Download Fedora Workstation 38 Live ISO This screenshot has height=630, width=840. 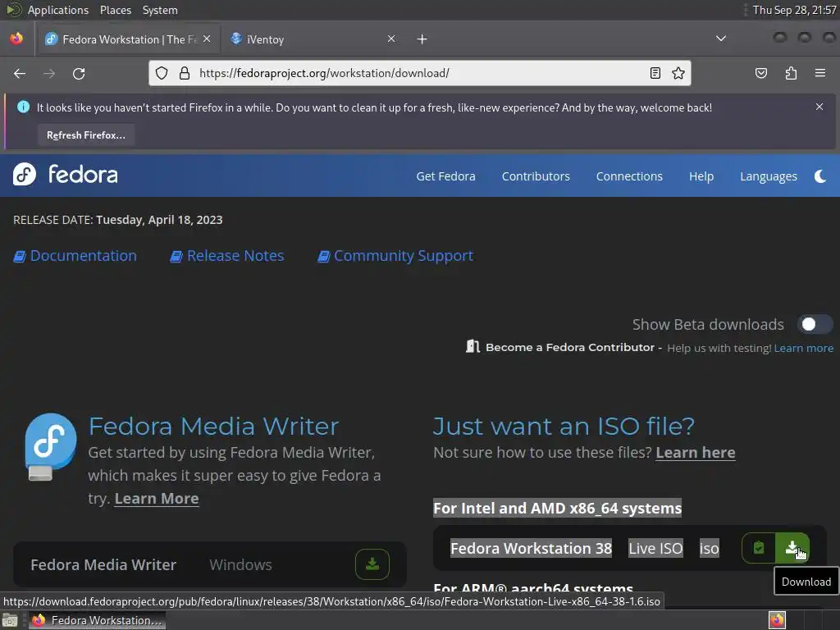click(x=792, y=548)
